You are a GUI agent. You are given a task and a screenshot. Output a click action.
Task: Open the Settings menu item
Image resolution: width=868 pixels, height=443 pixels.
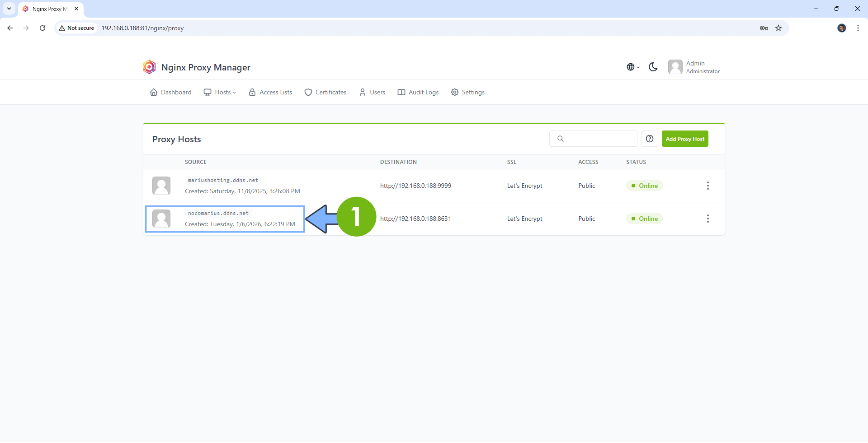[x=468, y=92]
